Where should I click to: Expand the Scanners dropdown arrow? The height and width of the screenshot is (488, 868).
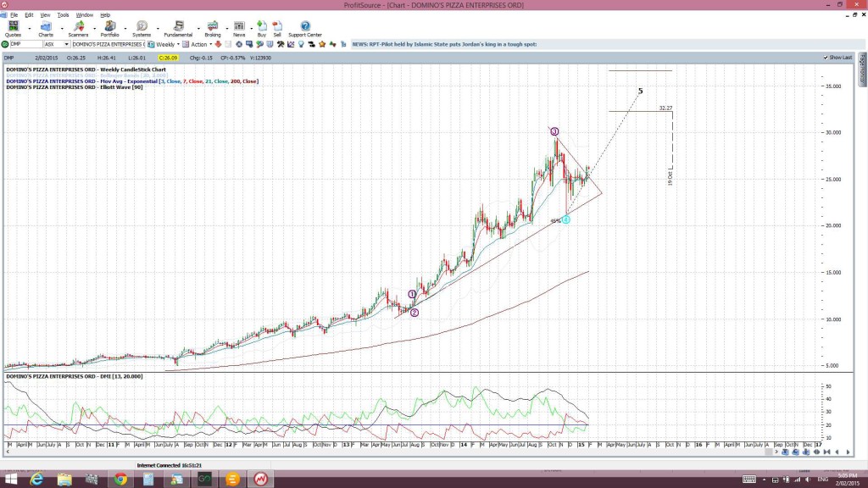pos(94,28)
